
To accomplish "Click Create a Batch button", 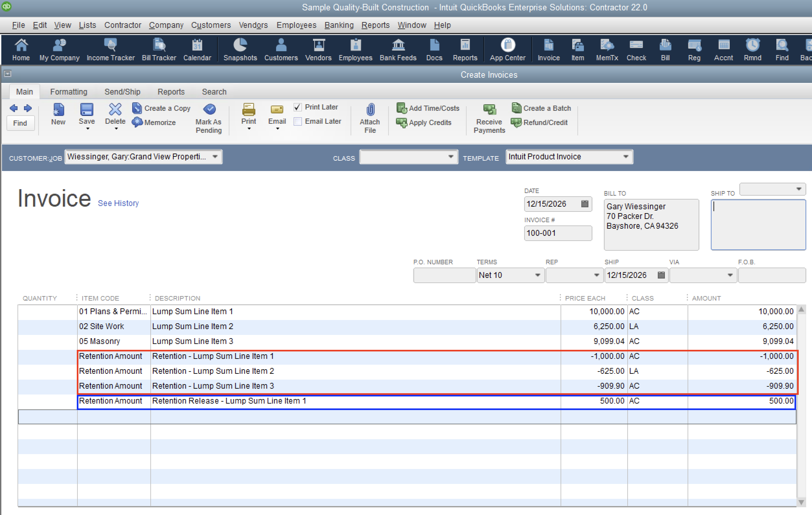I will (541, 108).
